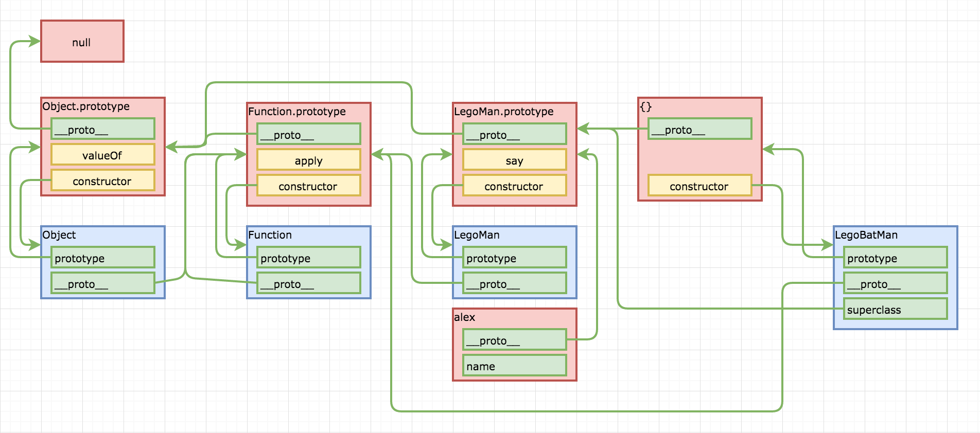Select the constructor field in Function.prototype
The image size is (980, 433).
309,186
